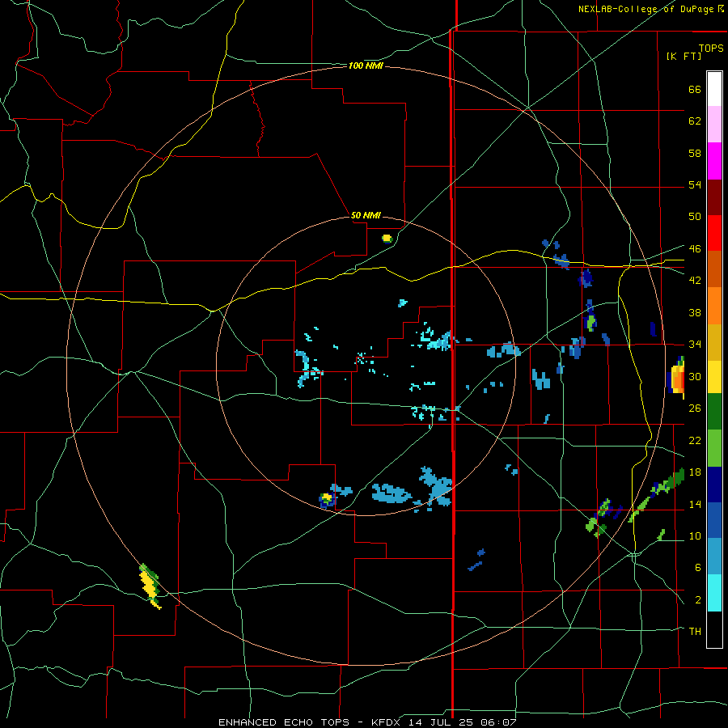Click the ENHANCED ECHO TOPS KFDX caption

click(x=367, y=722)
